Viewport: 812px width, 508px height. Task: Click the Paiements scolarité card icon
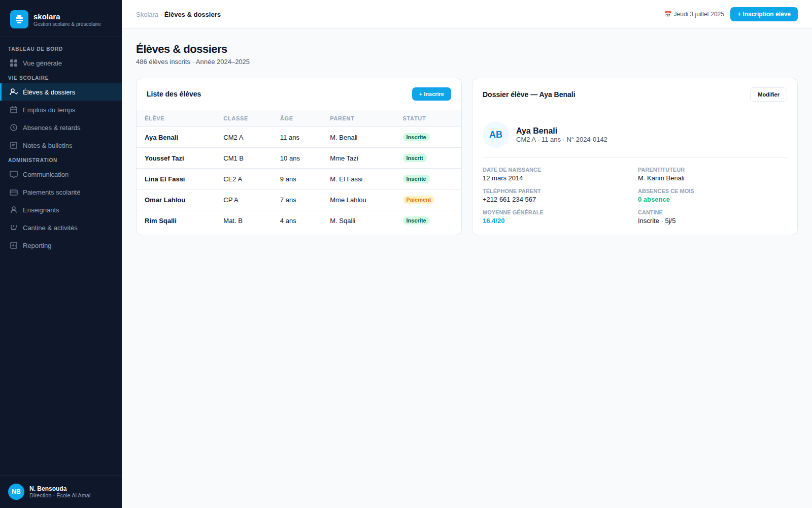pos(14,192)
